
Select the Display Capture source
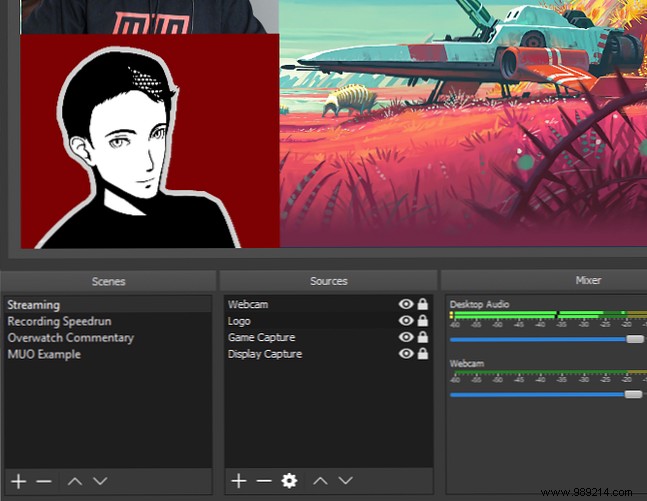tap(328, 354)
